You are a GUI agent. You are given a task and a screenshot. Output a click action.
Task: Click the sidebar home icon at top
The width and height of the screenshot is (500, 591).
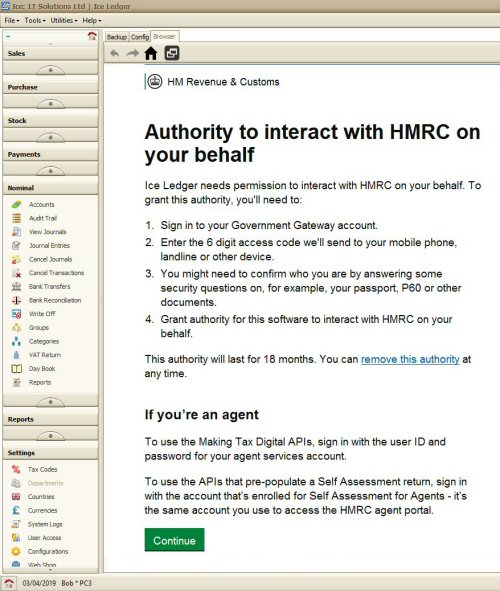point(92,36)
